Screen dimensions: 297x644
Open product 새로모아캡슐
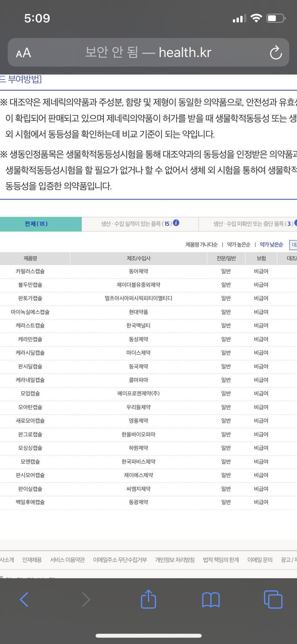tap(30, 421)
